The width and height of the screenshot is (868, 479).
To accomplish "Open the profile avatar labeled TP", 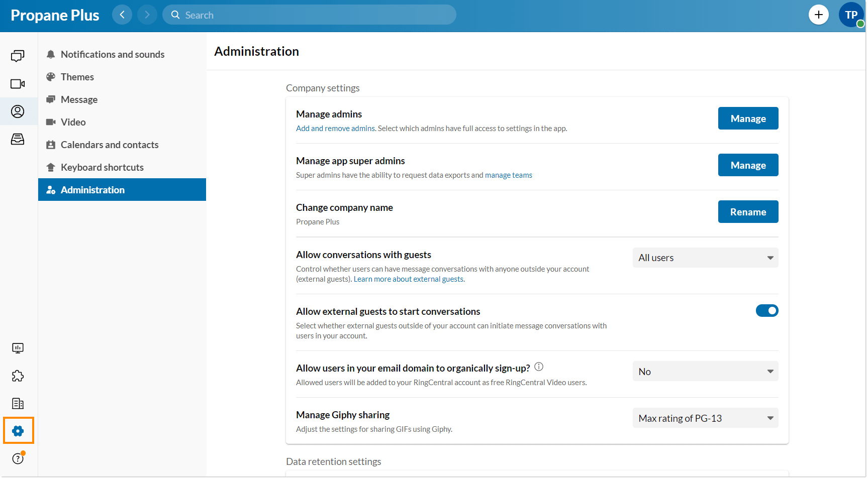I will pos(851,15).
